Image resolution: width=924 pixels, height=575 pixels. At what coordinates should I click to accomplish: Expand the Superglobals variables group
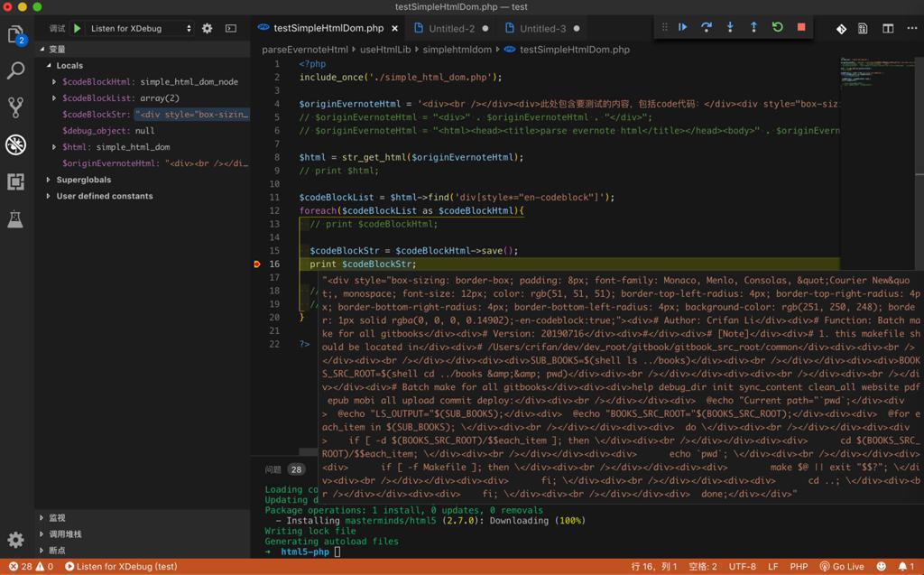(x=83, y=180)
